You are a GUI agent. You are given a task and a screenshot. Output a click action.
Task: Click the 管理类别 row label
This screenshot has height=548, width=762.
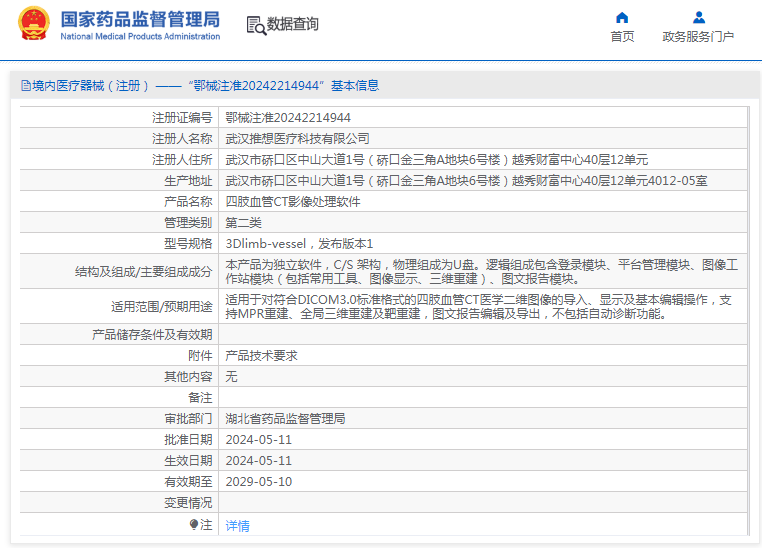click(188, 223)
